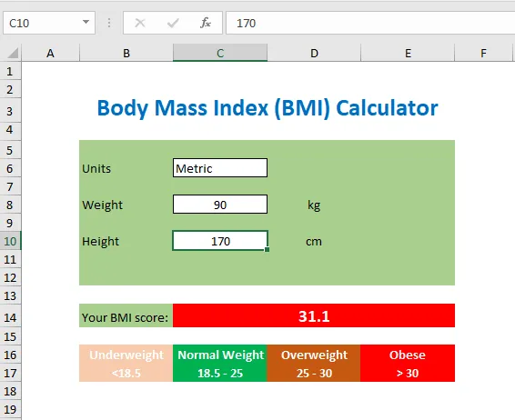The image size is (515, 420).
Task: Click the <18.5 range cell
Action: click(126, 373)
